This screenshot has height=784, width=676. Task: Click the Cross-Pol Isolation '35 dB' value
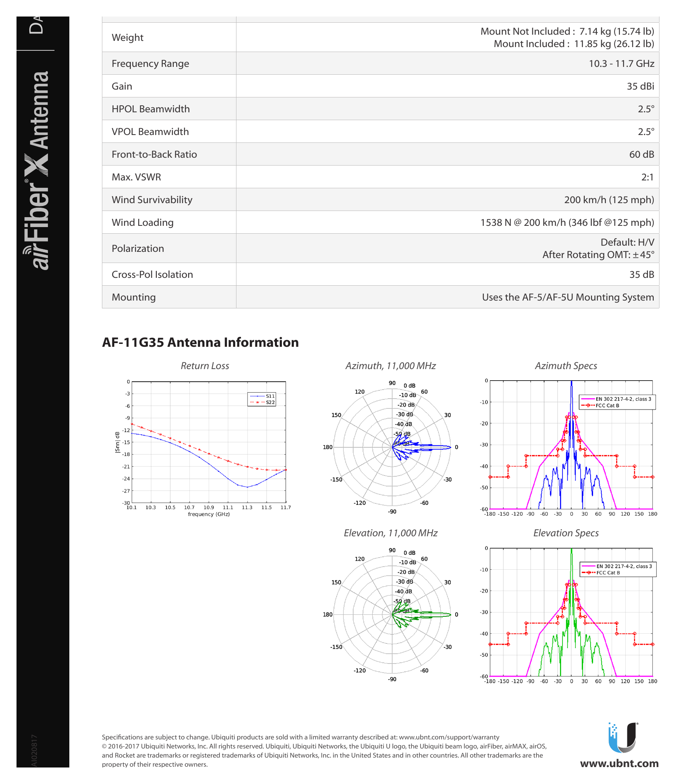(642, 275)
